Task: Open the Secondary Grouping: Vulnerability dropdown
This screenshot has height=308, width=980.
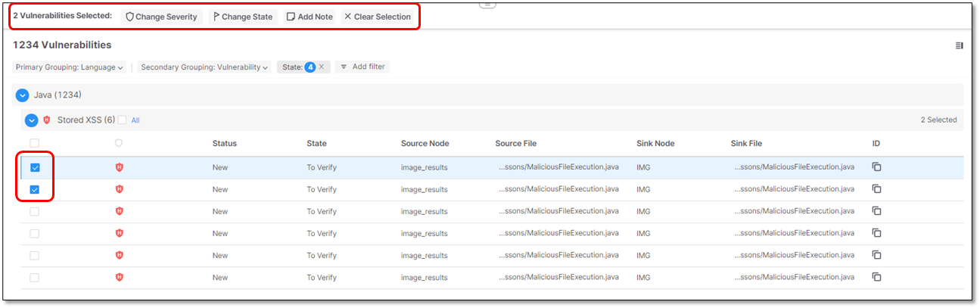Action: tap(204, 67)
